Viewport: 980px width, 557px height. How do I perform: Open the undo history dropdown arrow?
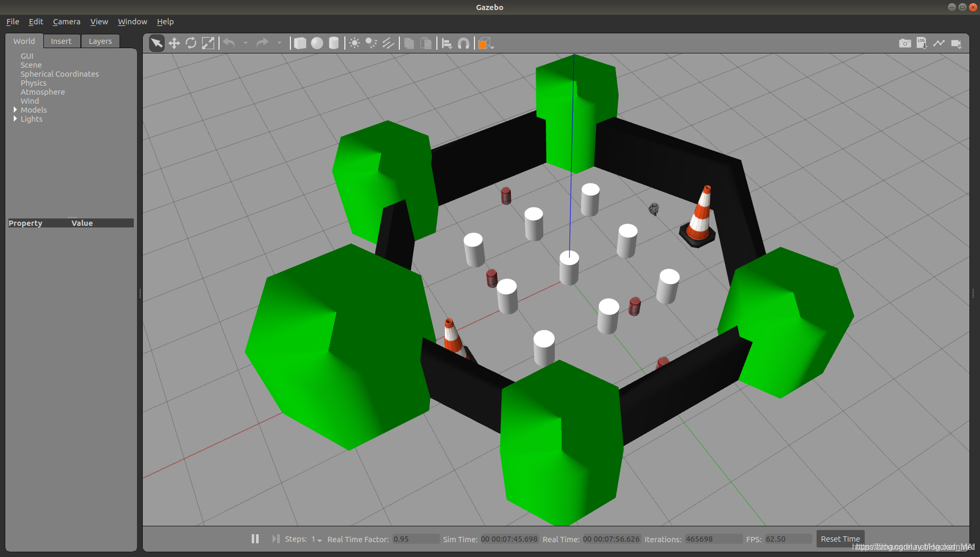[245, 43]
